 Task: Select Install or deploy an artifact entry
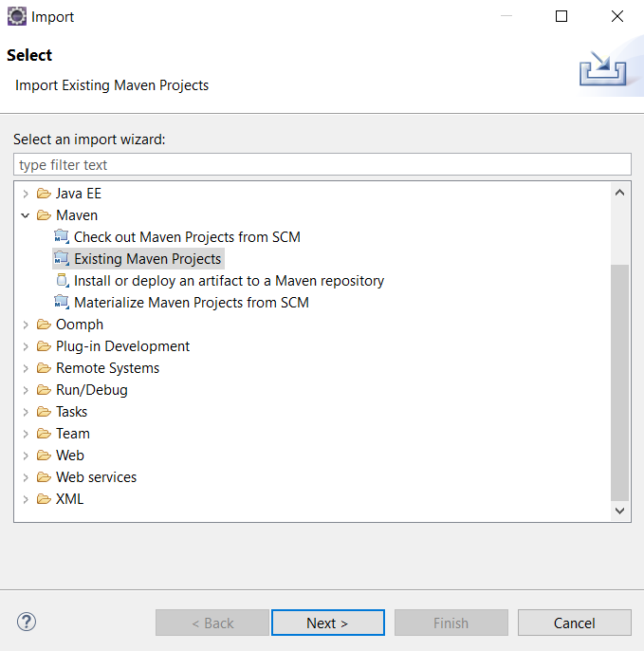coord(230,281)
